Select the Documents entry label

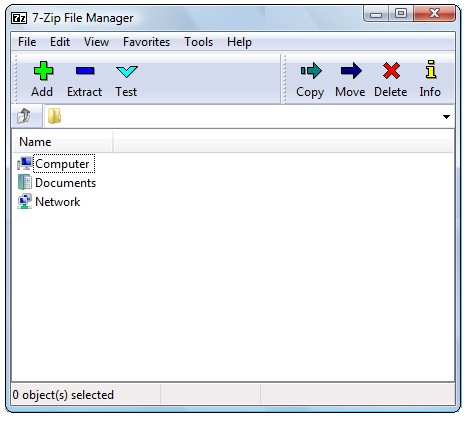coord(65,183)
